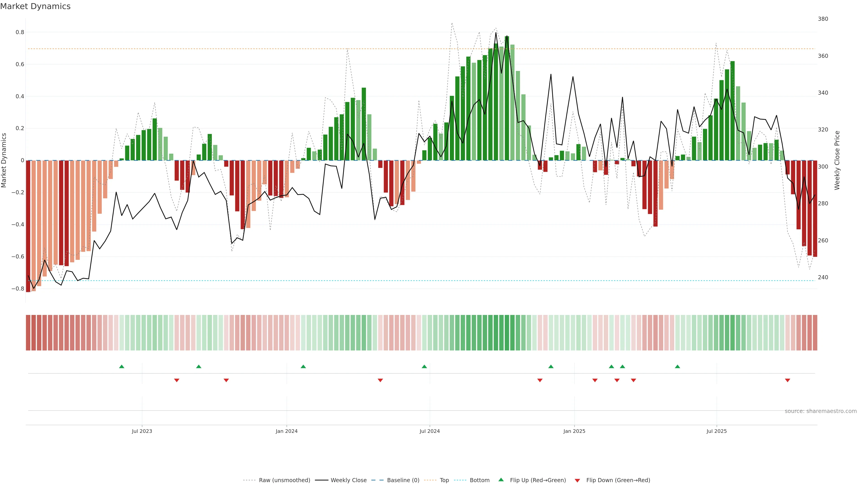Click the Flip Up green triangle legend icon
The image size is (868, 488).
coord(501,480)
